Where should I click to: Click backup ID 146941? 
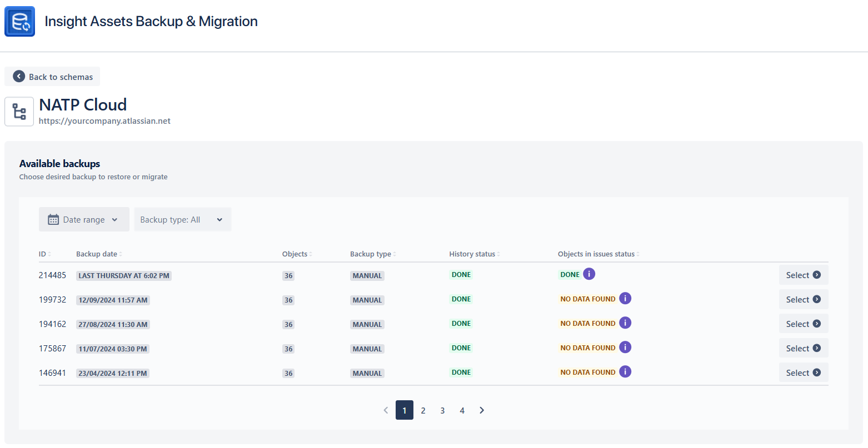click(52, 373)
